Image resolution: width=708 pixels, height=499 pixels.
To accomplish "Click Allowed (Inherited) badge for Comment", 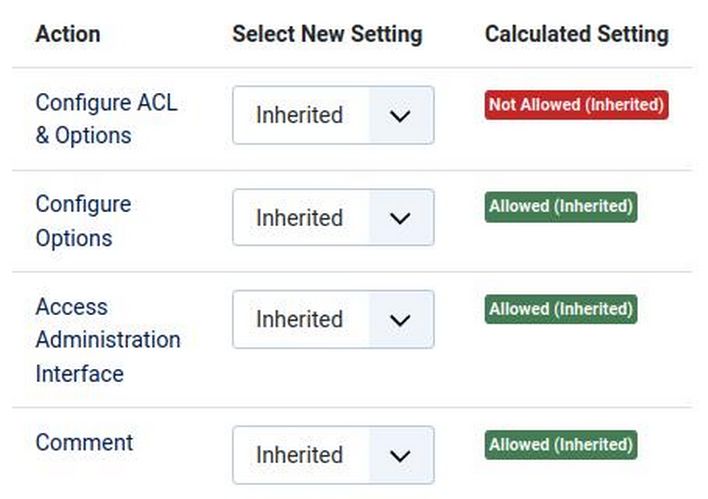I will tap(561, 444).
